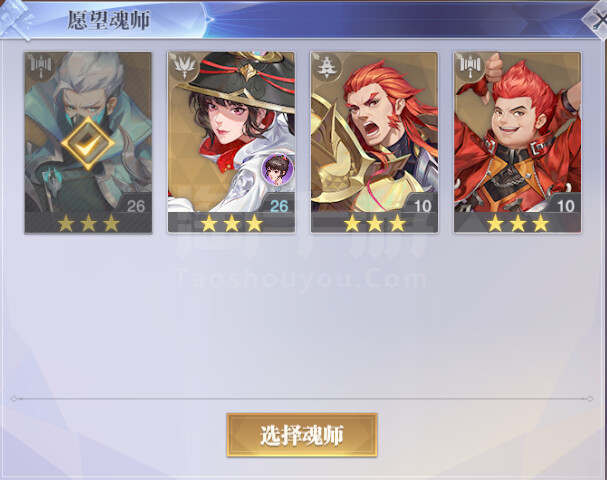This screenshot has height=480, width=607.
Task: Click the tower class emblem on the armored warrior card
Action: click(x=328, y=66)
